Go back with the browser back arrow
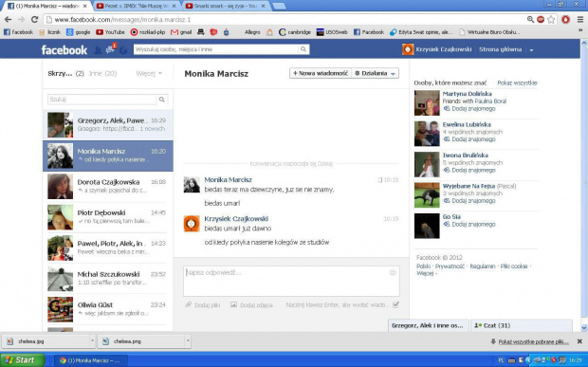588x367 pixels. tap(8, 20)
